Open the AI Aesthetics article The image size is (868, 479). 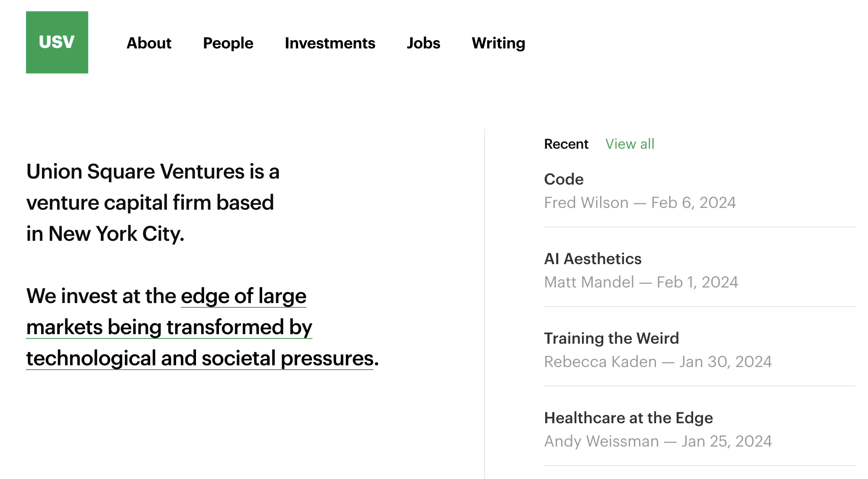pyautogui.click(x=592, y=259)
